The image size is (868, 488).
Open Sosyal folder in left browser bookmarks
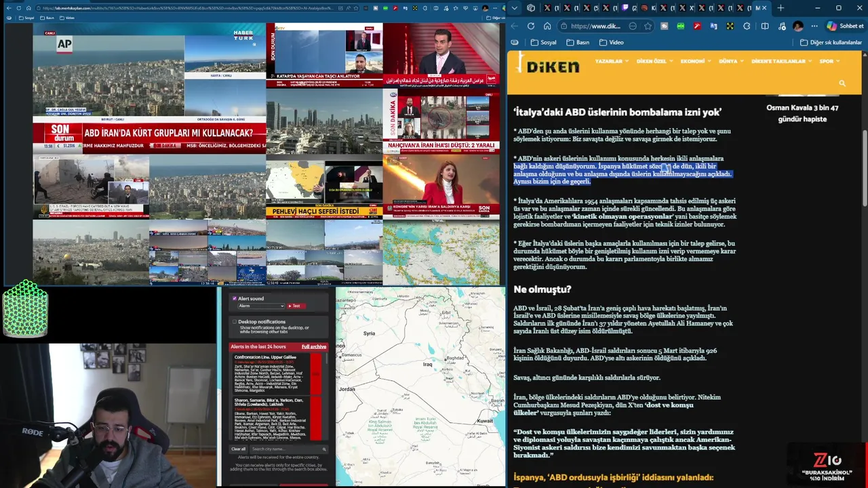pos(25,18)
